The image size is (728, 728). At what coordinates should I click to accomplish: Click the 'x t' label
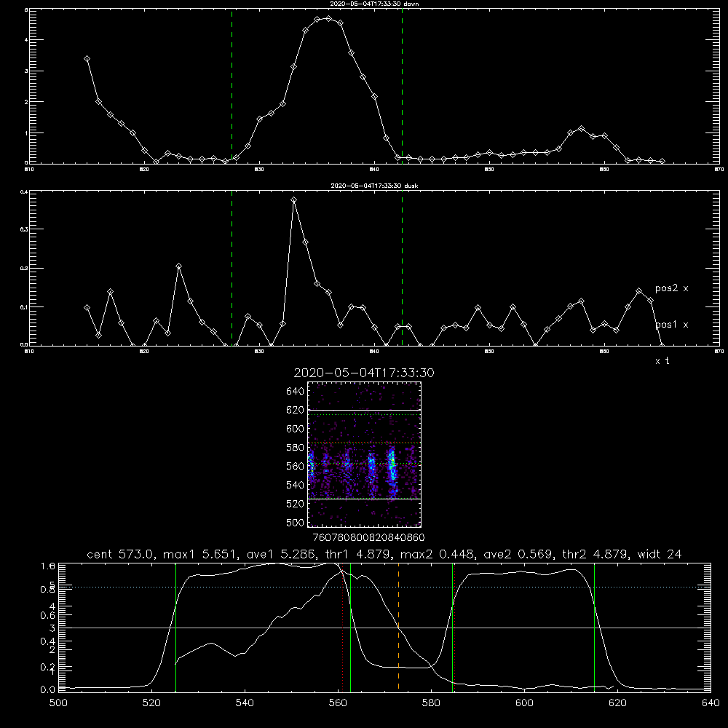coord(662,361)
